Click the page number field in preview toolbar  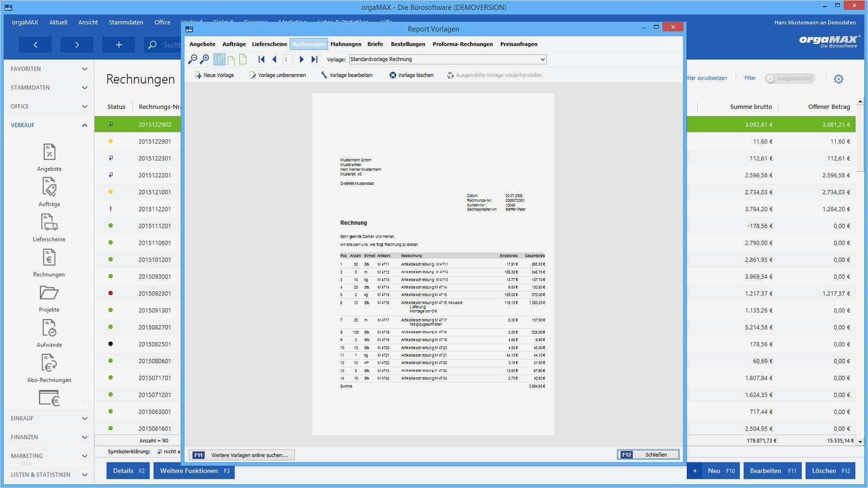click(287, 60)
